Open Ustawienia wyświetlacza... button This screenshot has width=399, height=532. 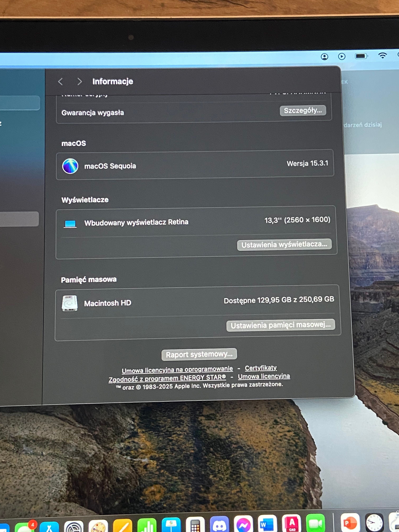[284, 245]
